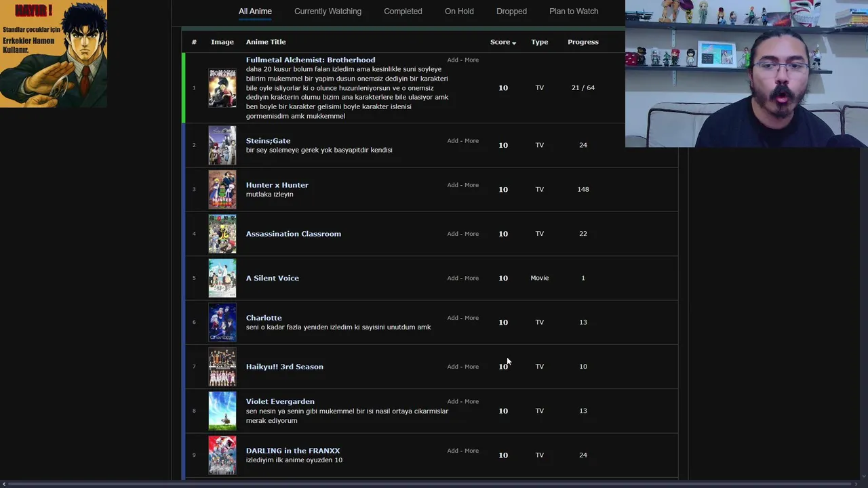Click Add in Haikyu!! 3rd Season row
The image size is (868, 488).
452,367
